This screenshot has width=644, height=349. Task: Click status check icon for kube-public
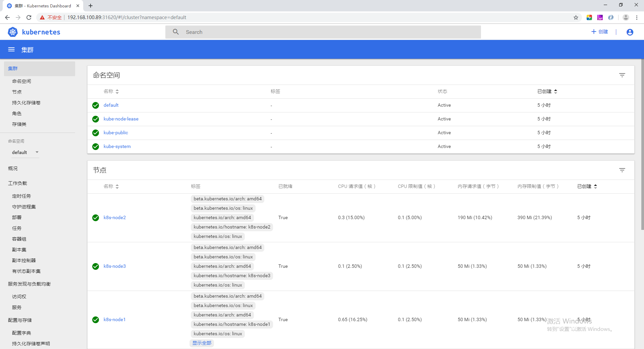[96, 133]
